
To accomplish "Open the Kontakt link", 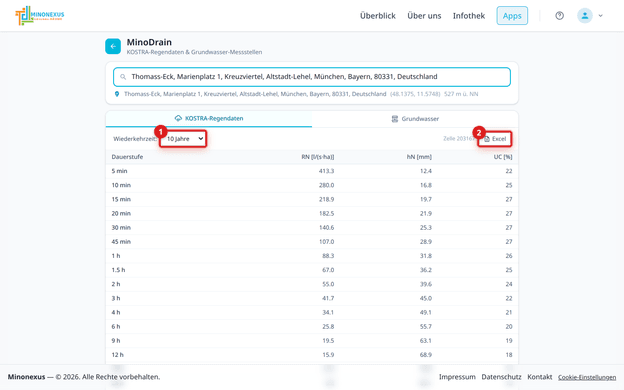I will pyautogui.click(x=540, y=377).
